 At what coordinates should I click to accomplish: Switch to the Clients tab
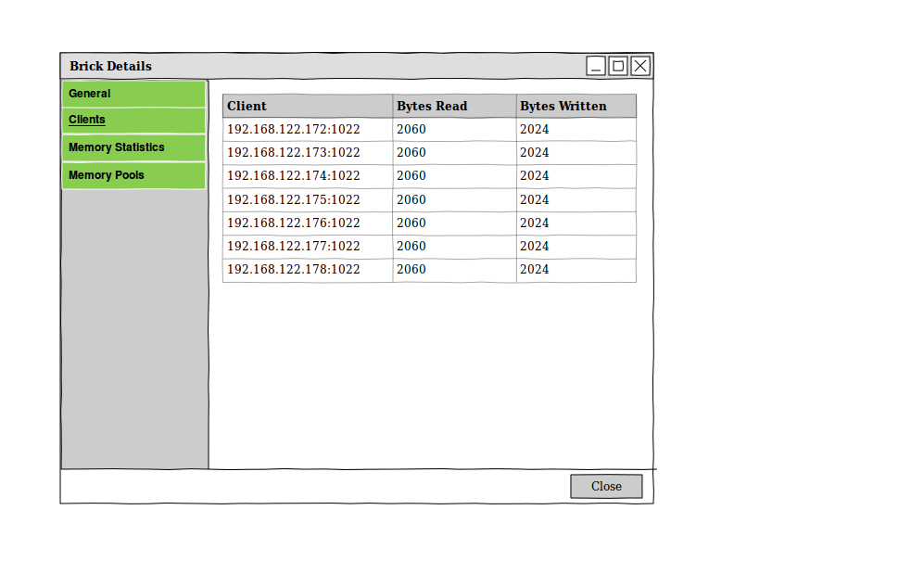click(133, 121)
